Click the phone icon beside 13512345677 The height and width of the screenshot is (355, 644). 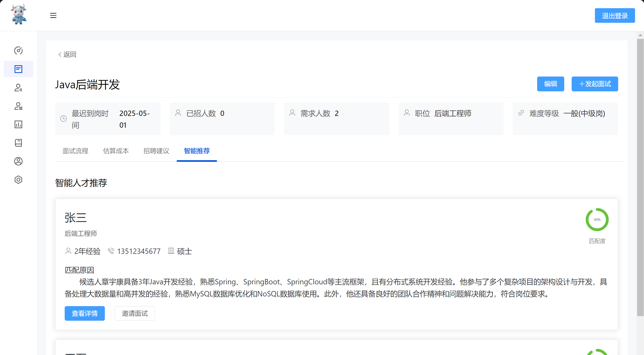pos(111,251)
